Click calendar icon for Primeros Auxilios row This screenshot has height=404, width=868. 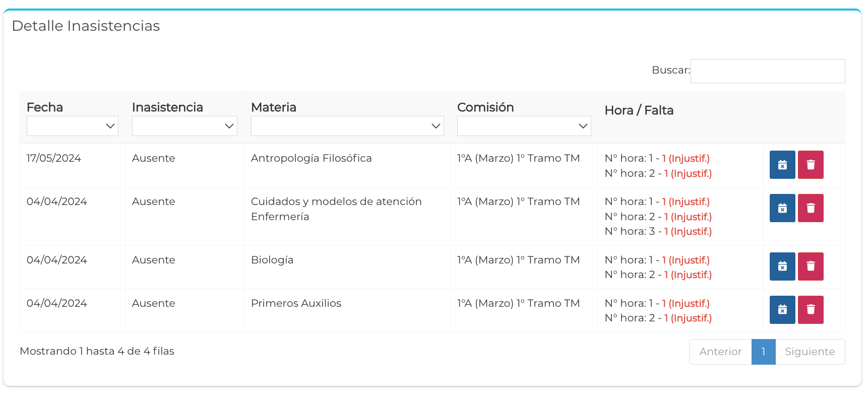782,310
